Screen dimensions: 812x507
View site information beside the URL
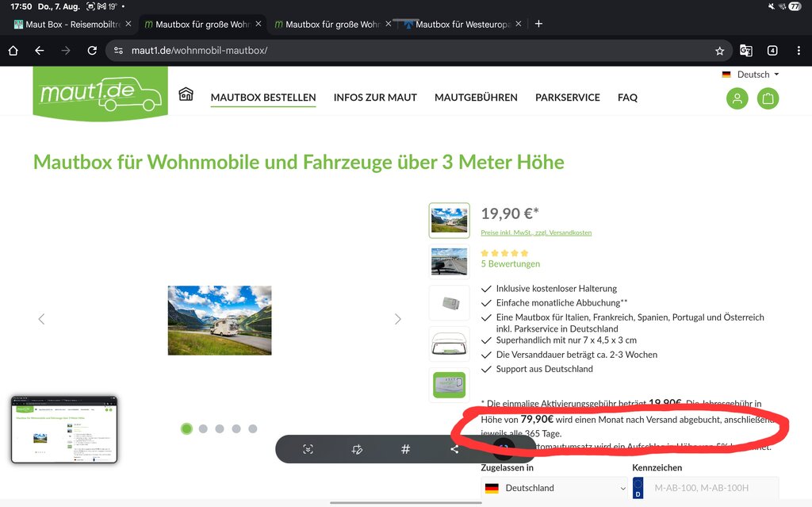click(119, 50)
